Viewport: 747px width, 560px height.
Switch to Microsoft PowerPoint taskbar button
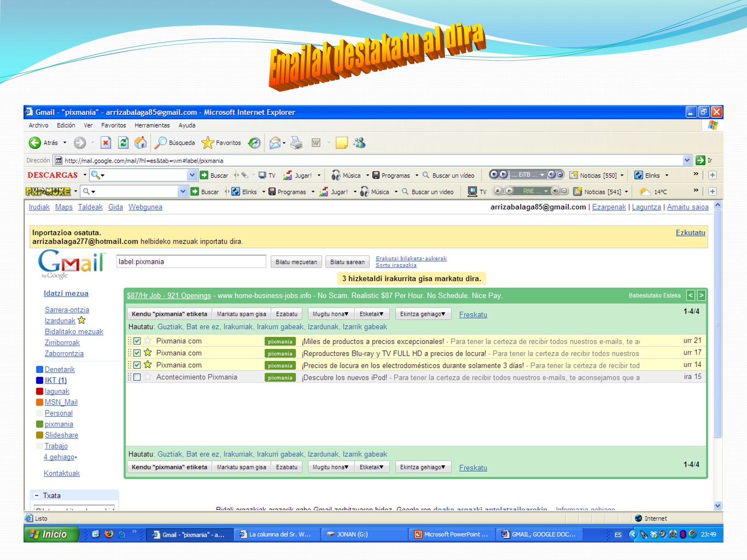(x=452, y=534)
